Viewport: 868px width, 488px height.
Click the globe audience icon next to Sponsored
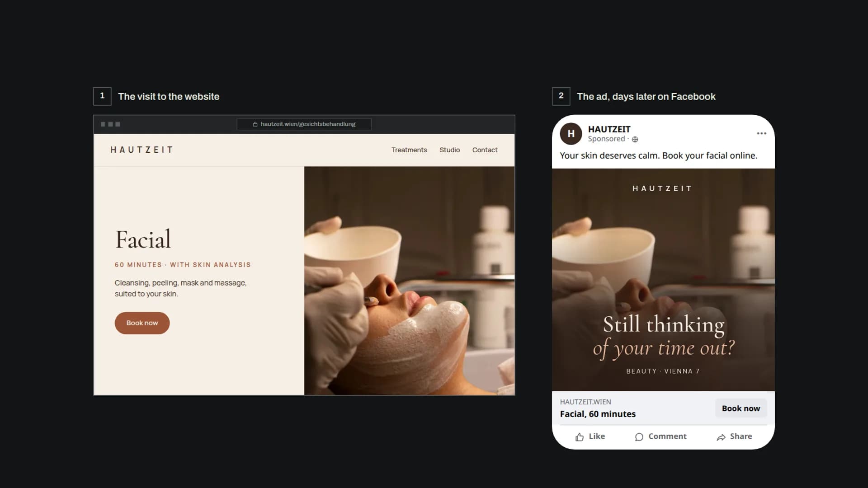[x=635, y=140]
